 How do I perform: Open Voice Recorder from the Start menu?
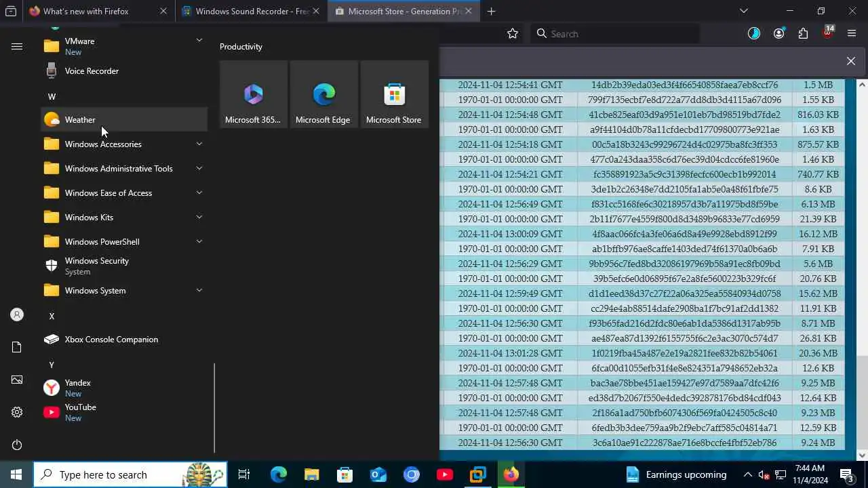[x=124, y=71]
